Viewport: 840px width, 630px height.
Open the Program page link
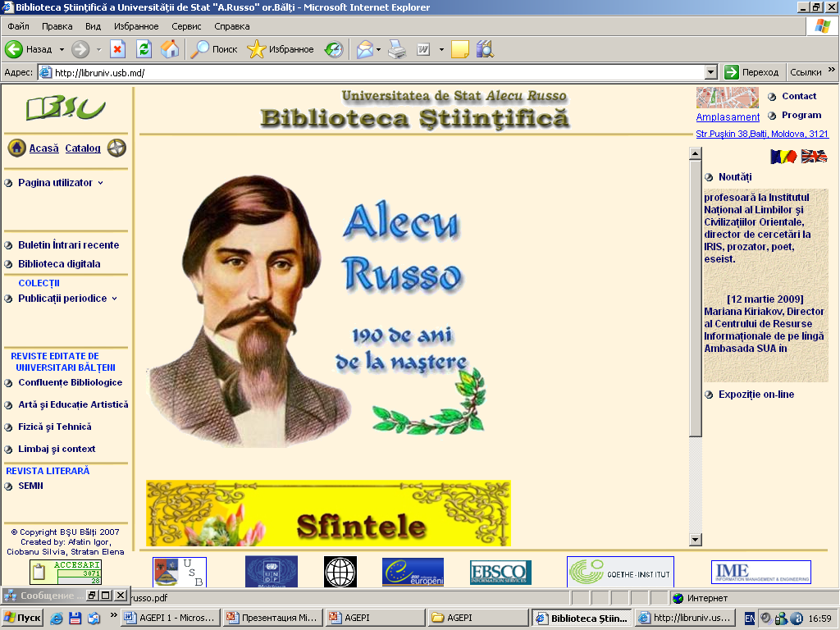pyautogui.click(x=801, y=115)
